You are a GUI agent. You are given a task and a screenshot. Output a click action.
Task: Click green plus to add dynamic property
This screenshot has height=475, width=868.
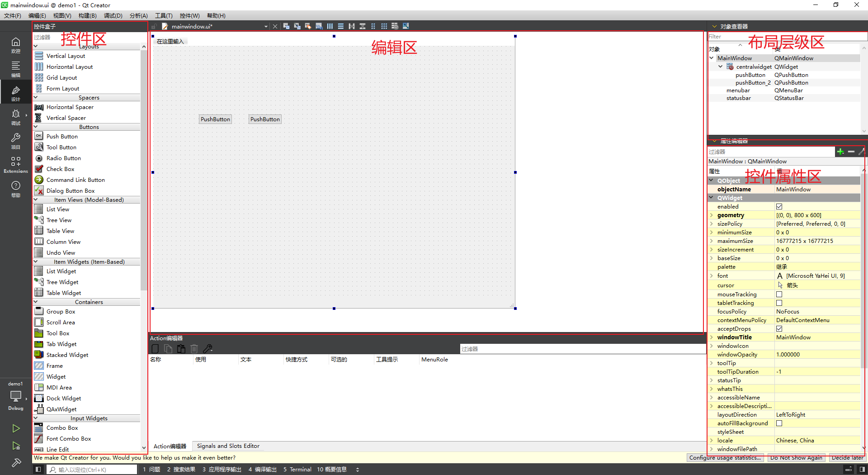tap(840, 152)
